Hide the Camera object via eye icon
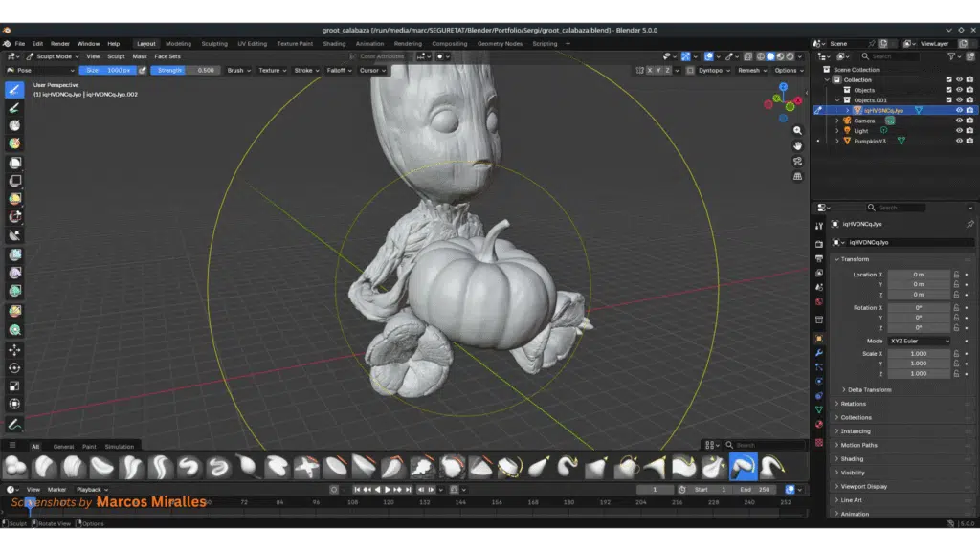 click(x=959, y=121)
